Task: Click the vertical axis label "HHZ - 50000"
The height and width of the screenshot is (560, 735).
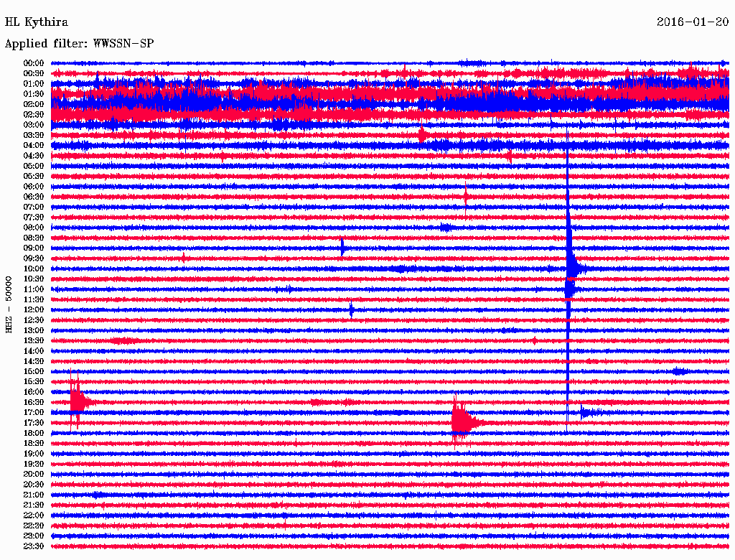Action: pos(9,304)
